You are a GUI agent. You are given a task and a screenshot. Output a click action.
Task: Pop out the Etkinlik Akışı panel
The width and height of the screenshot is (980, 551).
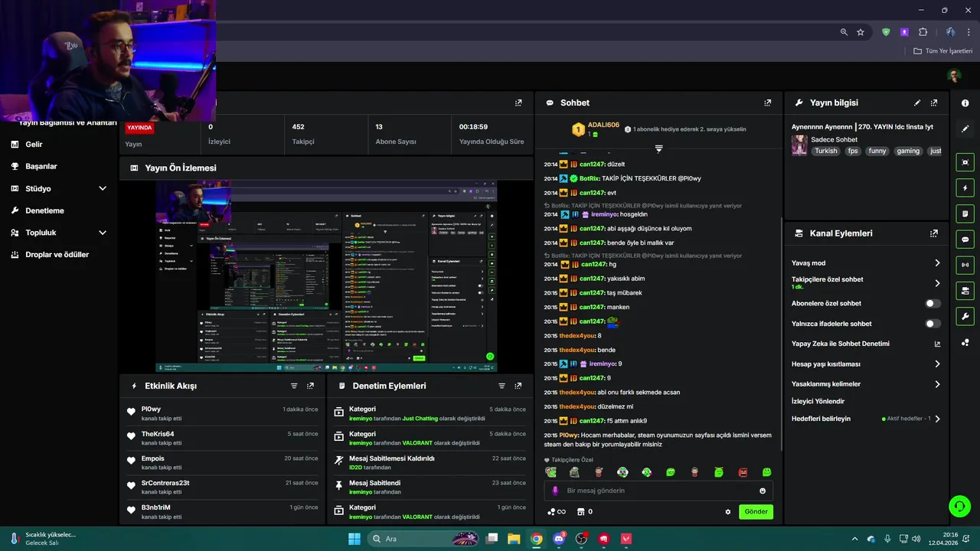click(x=310, y=386)
